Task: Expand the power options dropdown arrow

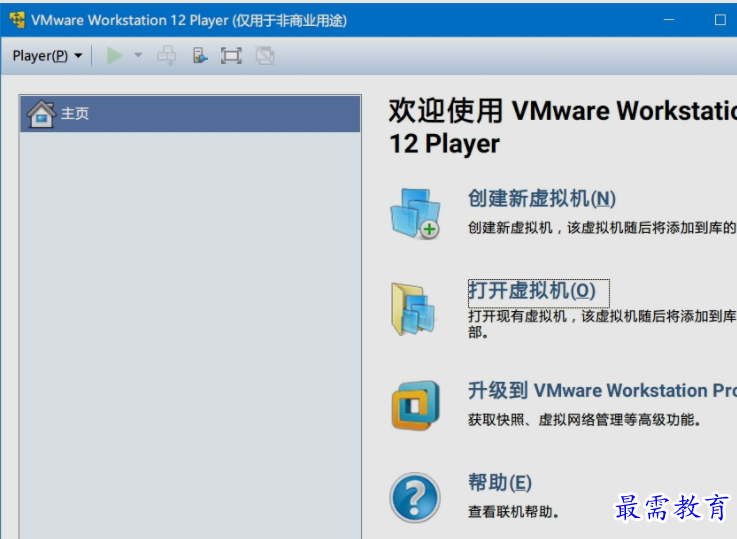Action: 138,55
